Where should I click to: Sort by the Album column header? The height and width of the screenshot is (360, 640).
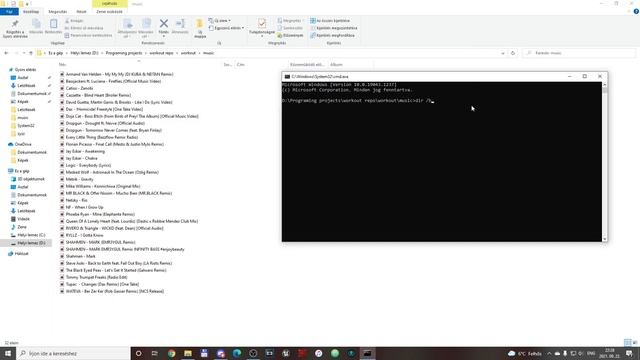pos(336,64)
